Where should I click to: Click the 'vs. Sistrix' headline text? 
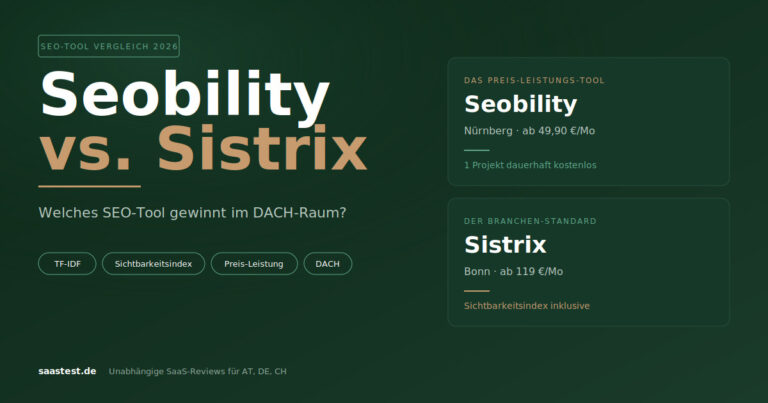[203, 148]
